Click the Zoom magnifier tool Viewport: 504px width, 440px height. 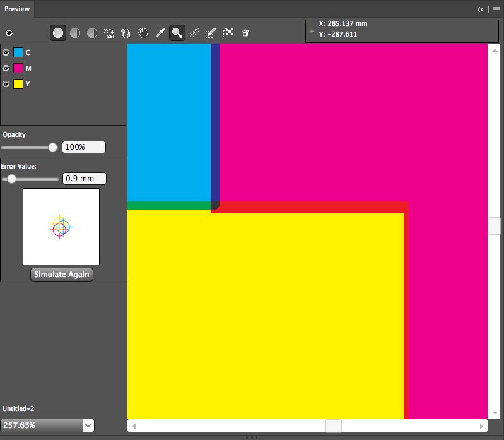point(177,33)
